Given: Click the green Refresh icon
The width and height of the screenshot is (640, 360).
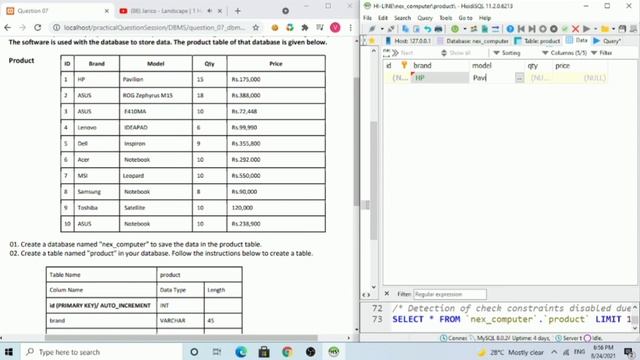Looking at the screenshot, I should 455,29.
